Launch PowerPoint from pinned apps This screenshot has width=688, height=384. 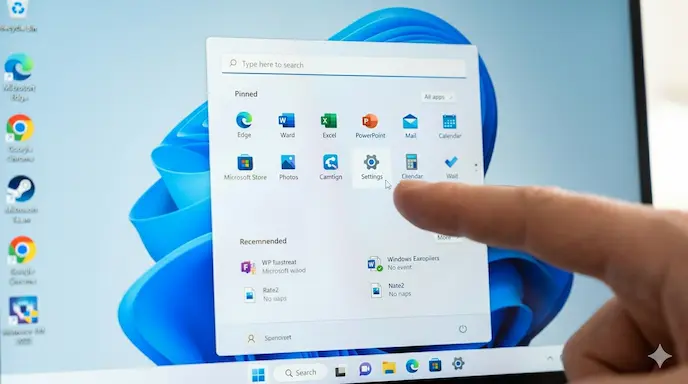coord(370,126)
